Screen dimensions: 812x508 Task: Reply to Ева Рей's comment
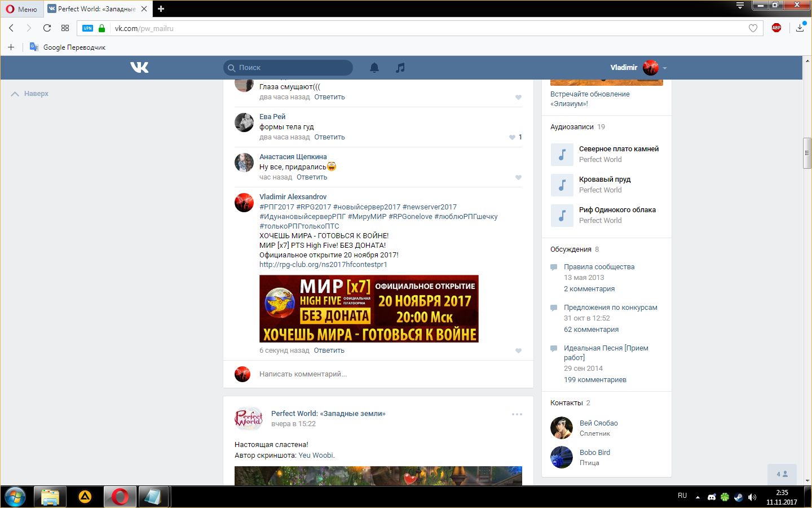point(329,137)
